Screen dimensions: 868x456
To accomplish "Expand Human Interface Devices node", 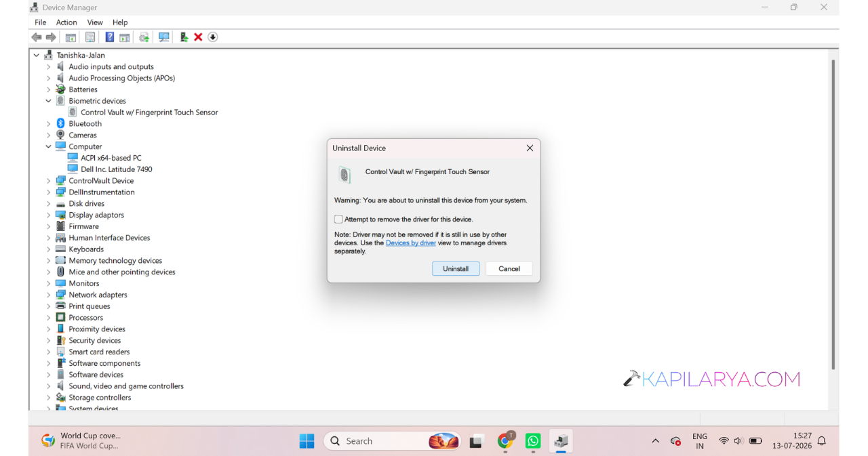I will tap(48, 238).
